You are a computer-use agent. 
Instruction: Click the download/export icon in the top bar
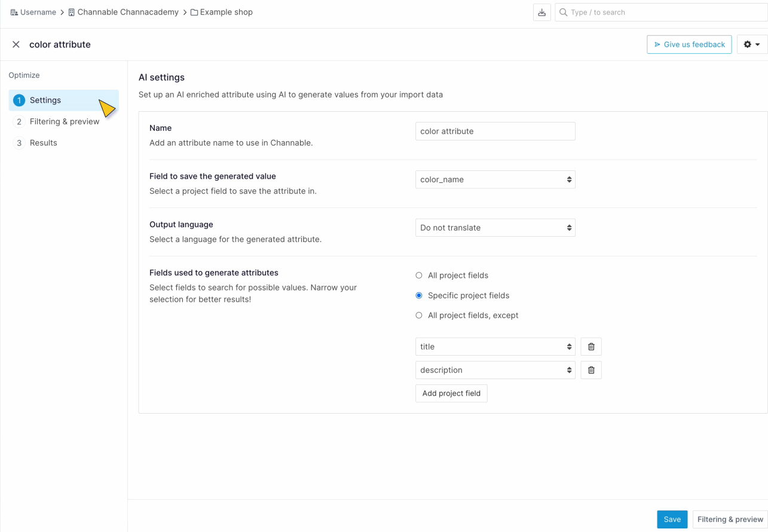(542, 12)
